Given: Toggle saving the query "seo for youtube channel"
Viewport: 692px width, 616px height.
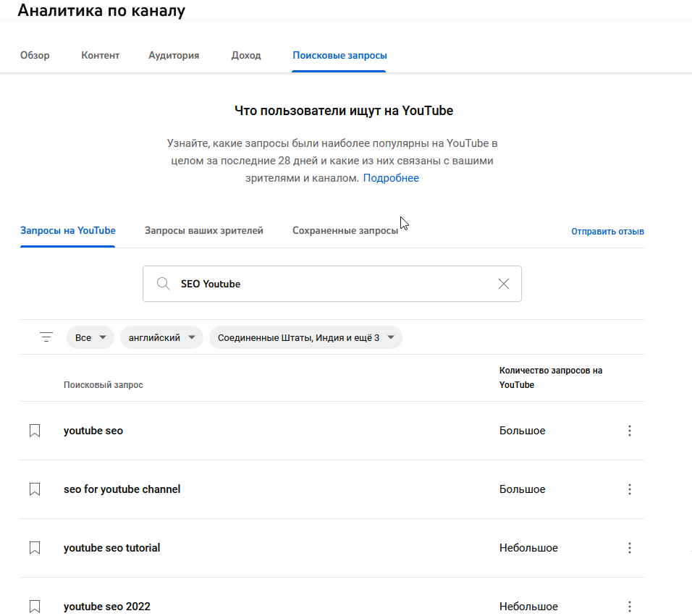Looking at the screenshot, I should pos(34,489).
